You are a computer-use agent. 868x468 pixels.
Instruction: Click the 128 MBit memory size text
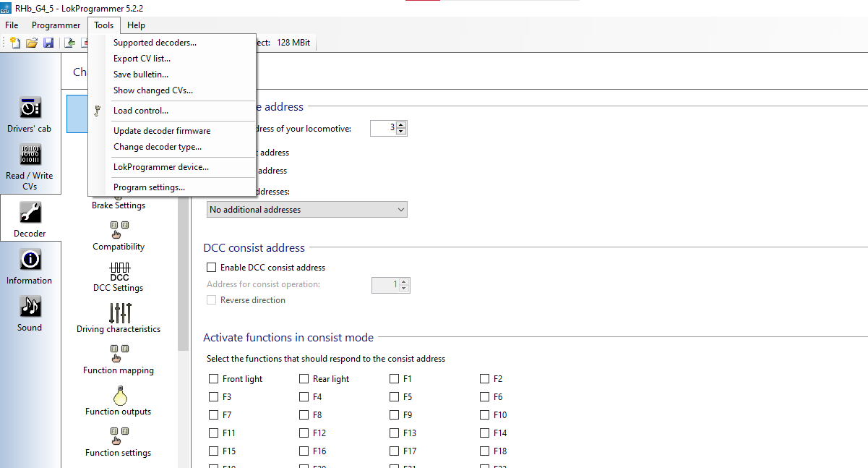tap(293, 43)
